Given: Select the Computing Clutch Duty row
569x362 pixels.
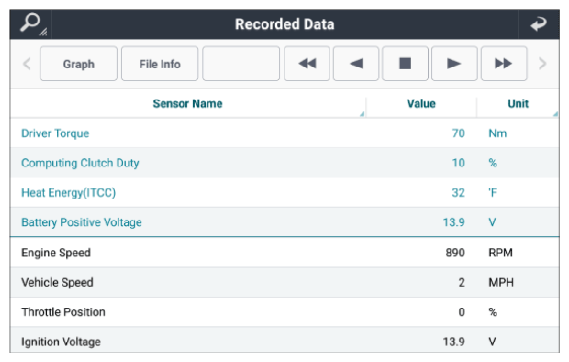Looking at the screenshot, I should click(284, 163).
